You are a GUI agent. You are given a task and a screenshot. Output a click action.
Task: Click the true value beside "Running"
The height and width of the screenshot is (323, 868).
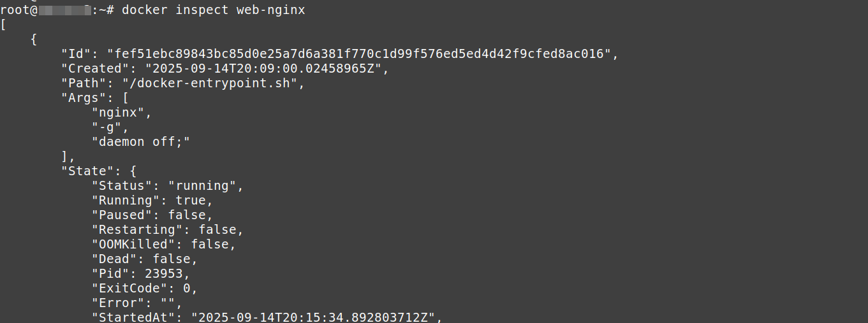(191, 200)
